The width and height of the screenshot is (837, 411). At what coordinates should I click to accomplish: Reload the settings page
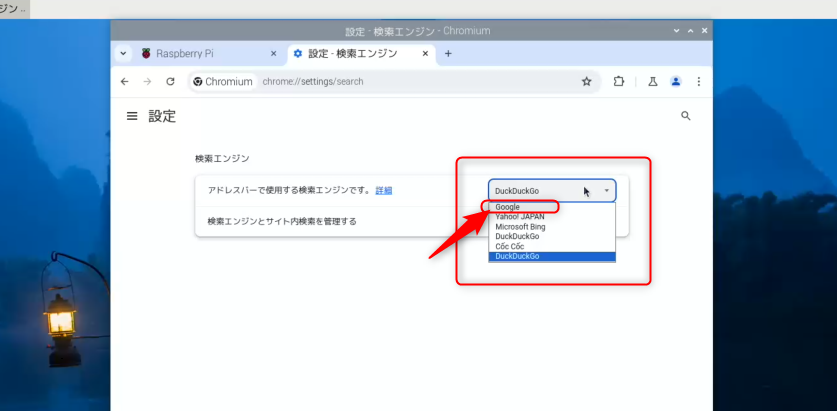click(170, 82)
